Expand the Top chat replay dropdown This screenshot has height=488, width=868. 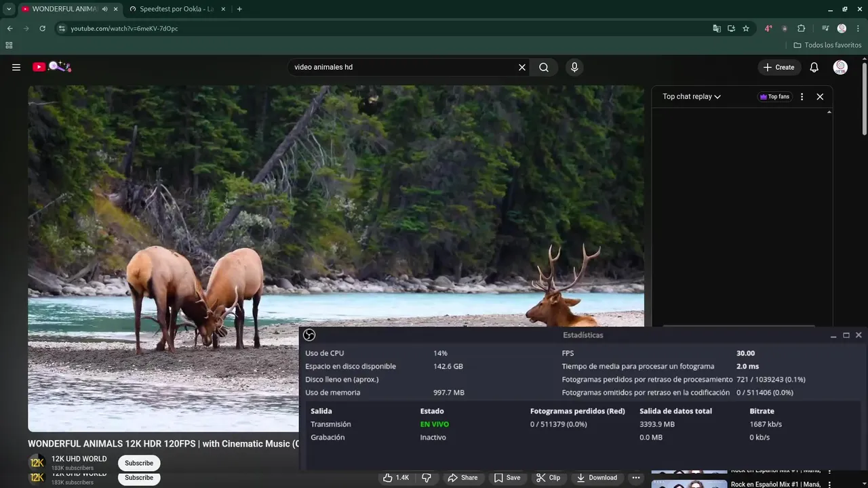692,97
